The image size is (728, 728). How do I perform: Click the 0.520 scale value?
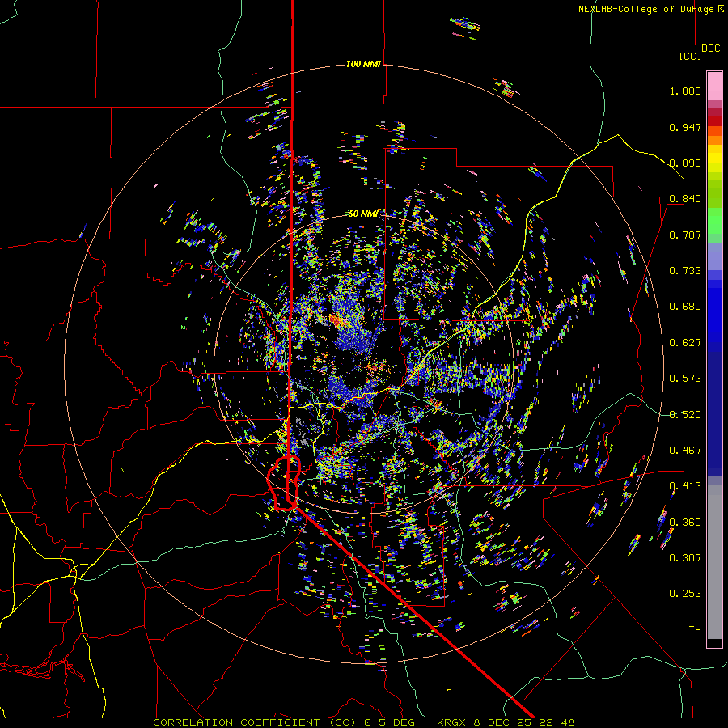pos(685,415)
